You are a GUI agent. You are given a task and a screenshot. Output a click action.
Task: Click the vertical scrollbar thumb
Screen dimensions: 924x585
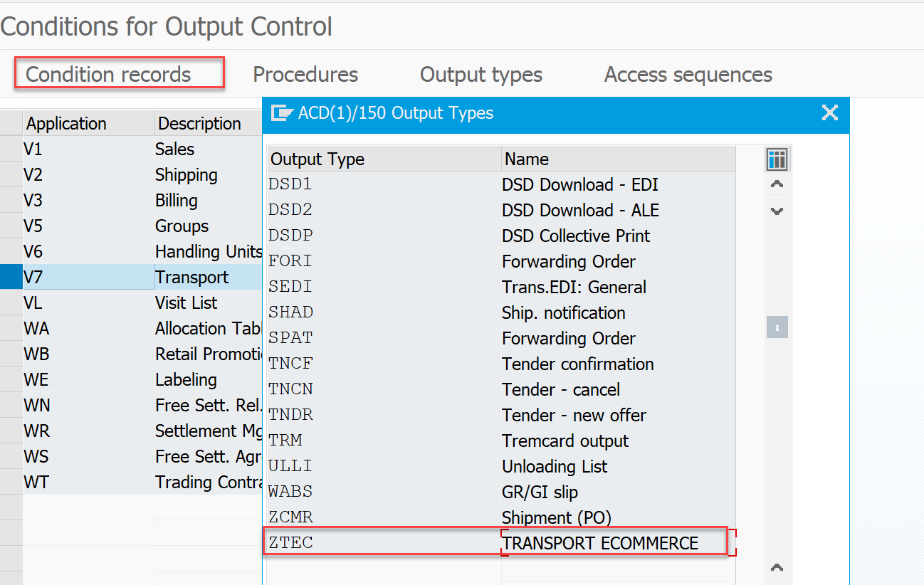pyautogui.click(x=777, y=327)
